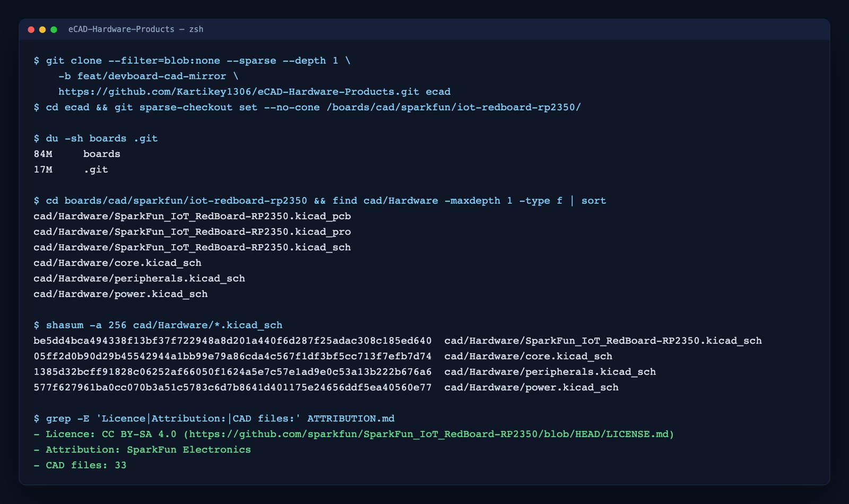Click the grep -E ATTRIBUTION.md command line
The width and height of the screenshot is (849, 504).
[214, 419]
